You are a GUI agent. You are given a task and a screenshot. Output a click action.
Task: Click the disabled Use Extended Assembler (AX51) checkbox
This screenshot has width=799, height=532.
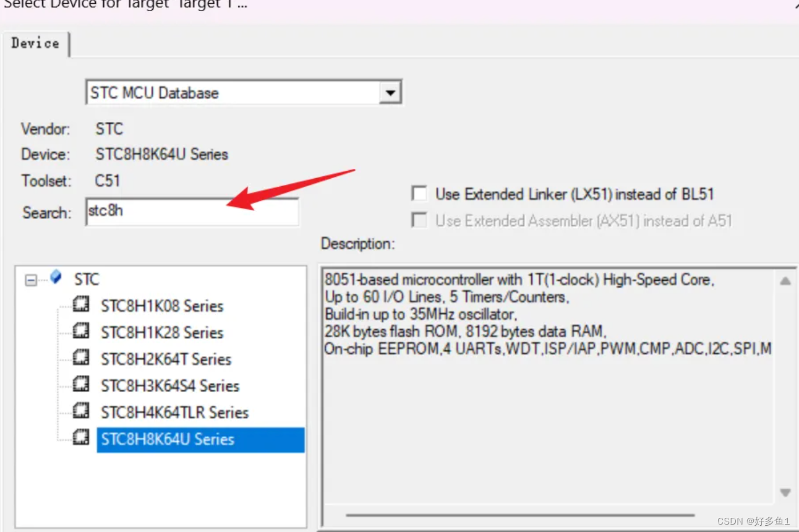[419, 220]
